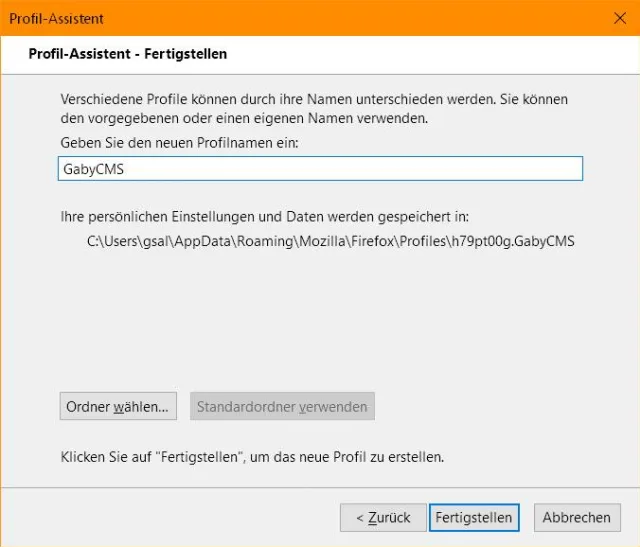
Task: Click the label Geben Sie den neuen Profilnamen ein
Action: [x=179, y=143]
